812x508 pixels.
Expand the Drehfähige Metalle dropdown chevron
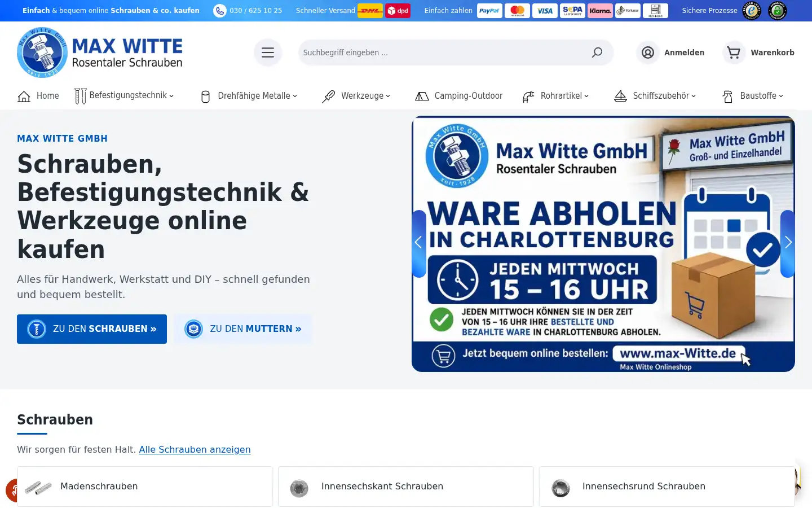coord(295,96)
